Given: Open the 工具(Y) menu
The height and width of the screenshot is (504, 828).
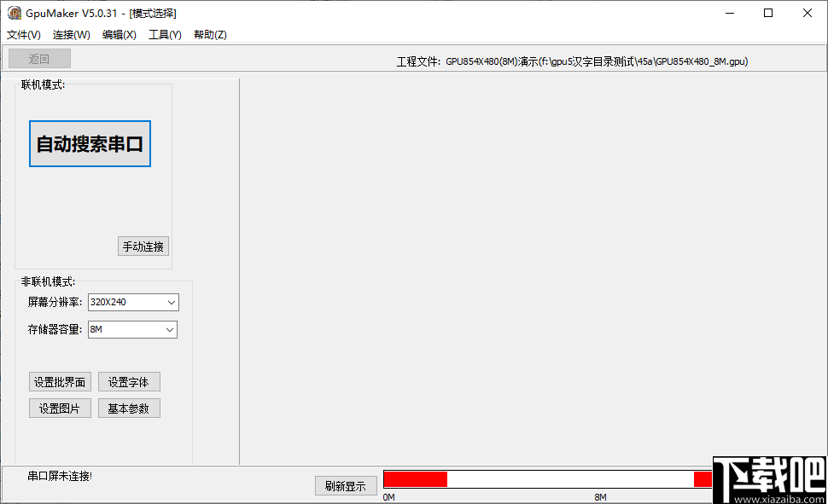Looking at the screenshot, I should 165,35.
